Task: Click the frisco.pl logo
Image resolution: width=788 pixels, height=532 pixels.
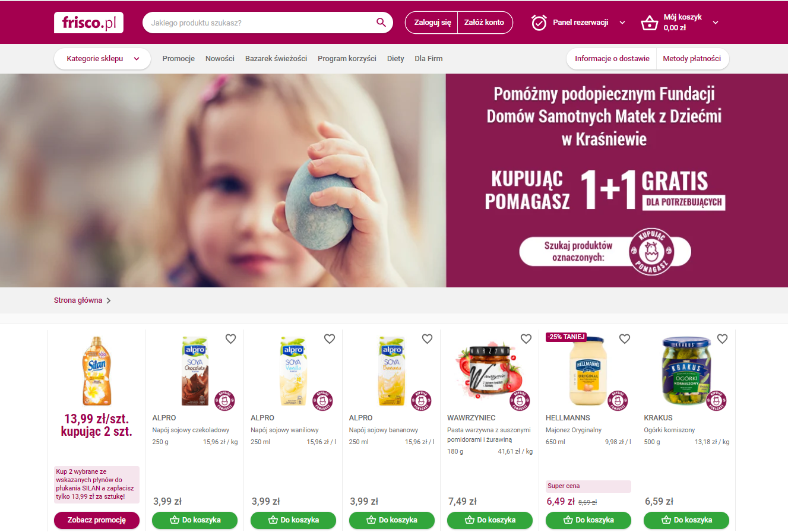Action: pos(88,23)
